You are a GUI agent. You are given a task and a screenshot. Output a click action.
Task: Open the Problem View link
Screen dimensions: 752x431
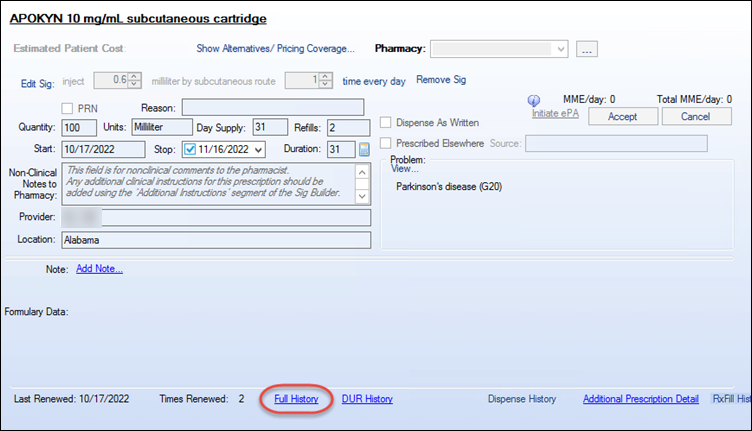[x=404, y=169]
